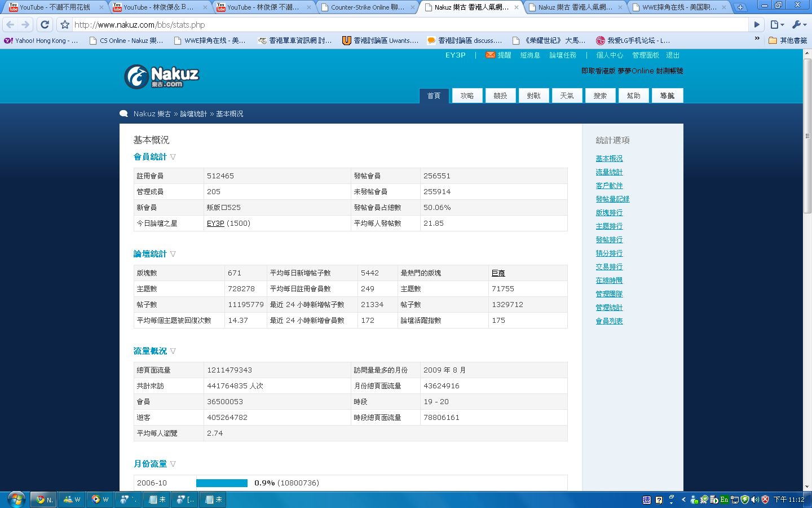Switch to WWE摔角在线 tab
Viewport: 812px width, 508px height.
(x=679, y=7)
